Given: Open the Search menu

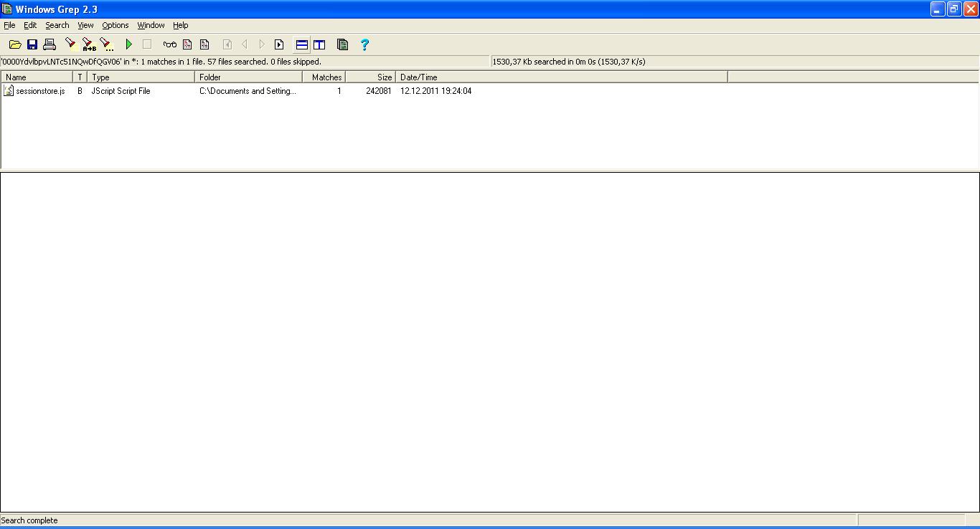Looking at the screenshot, I should [x=57, y=25].
